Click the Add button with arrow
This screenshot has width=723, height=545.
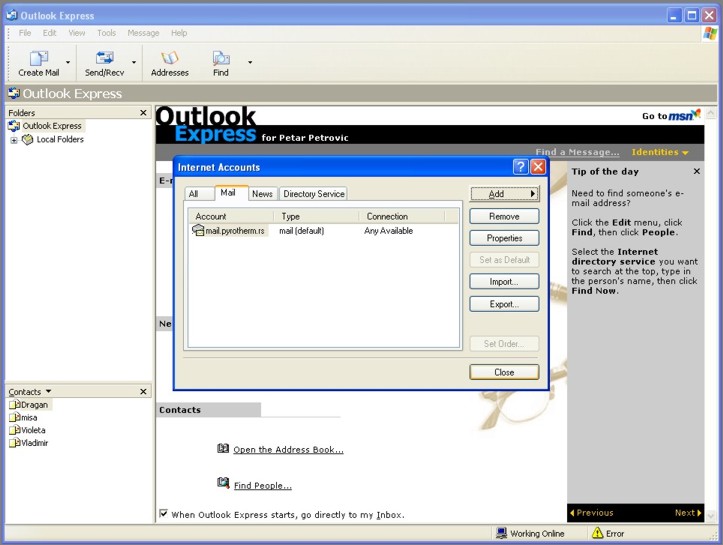[x=504, y=194]
